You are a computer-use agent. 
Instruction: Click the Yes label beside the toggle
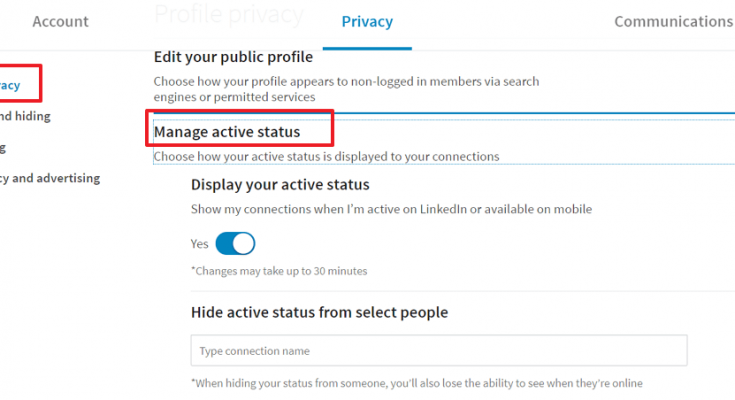[199, 244]
